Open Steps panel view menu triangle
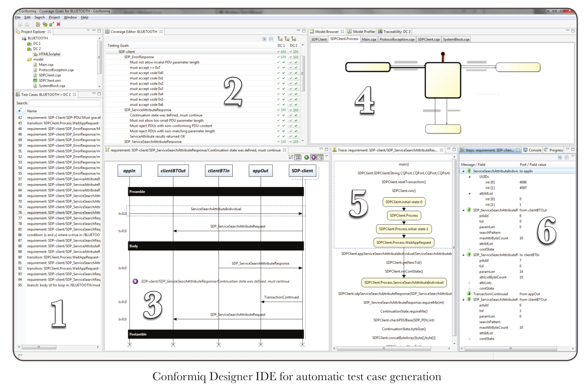The height and width of the screenshot is (392, 586). coord(573,157)
